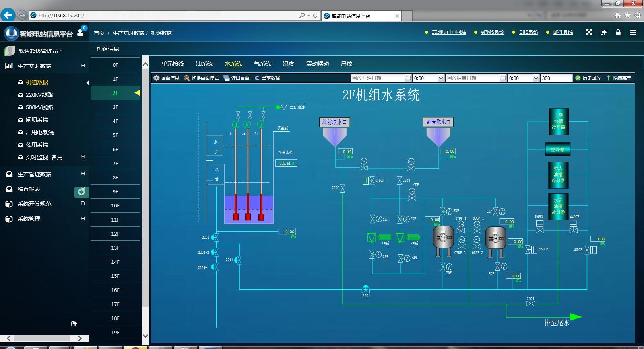Click the 2209 valve symbol
644x349 pixels.
click(530, 304)
